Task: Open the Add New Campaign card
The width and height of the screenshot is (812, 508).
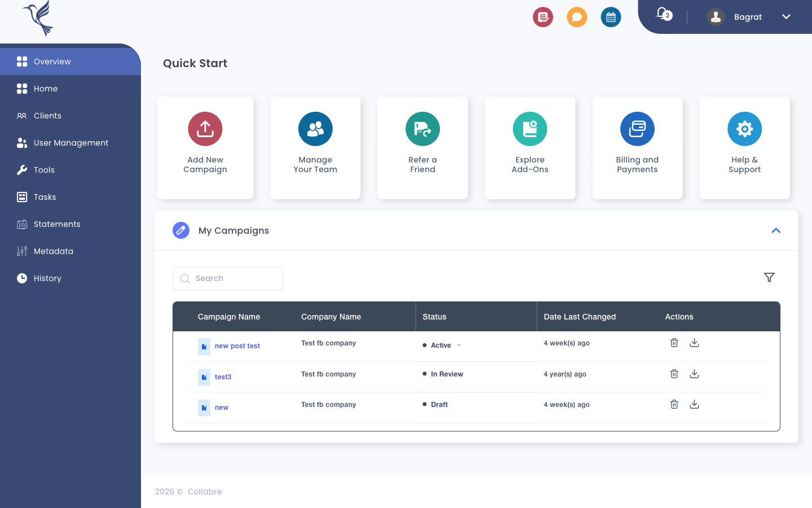Action: pos(205,148)
